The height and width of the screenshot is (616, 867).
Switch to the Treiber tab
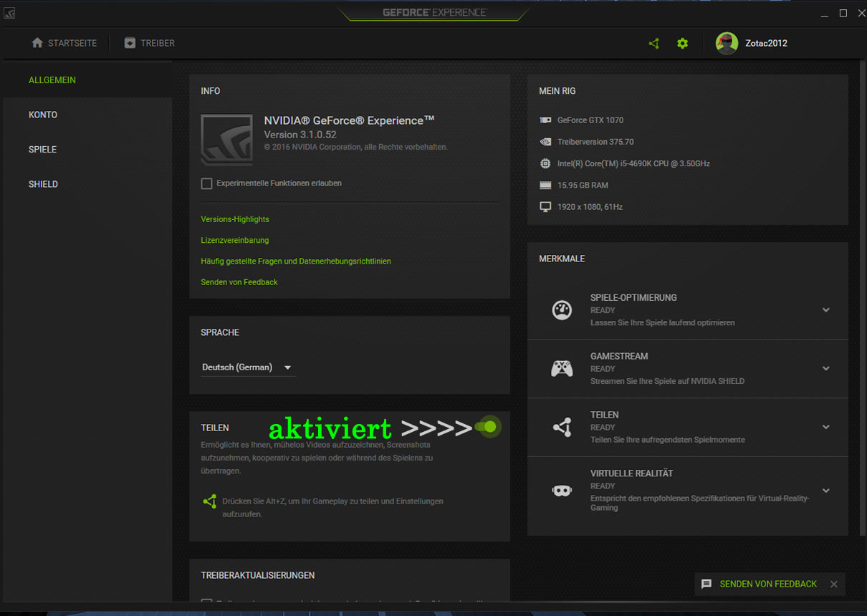149,43
